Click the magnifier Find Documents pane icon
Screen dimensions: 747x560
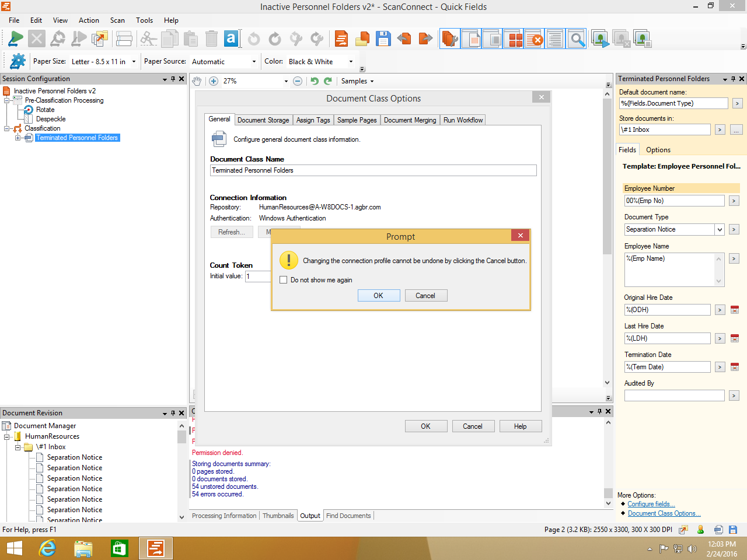(x=577, y=39)
